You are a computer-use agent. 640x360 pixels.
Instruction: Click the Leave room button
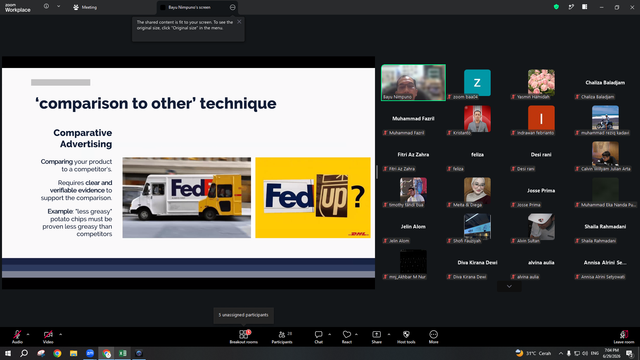[x=624, y=337]
